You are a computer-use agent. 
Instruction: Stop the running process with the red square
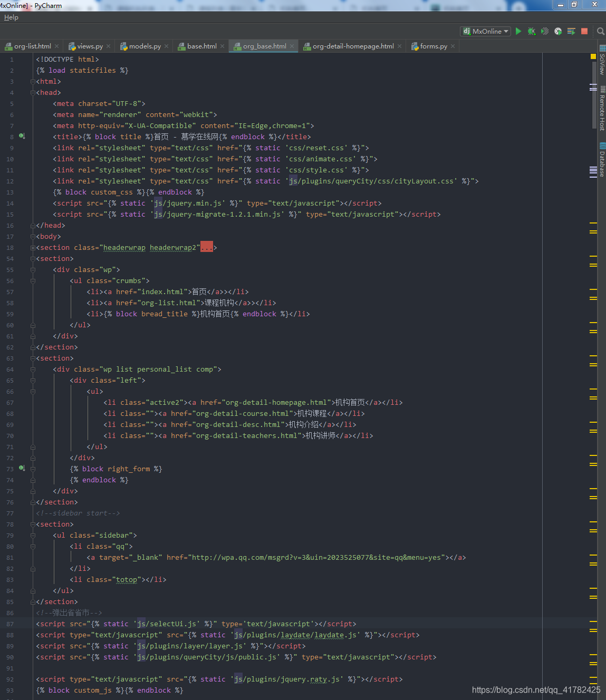point(584,31)
